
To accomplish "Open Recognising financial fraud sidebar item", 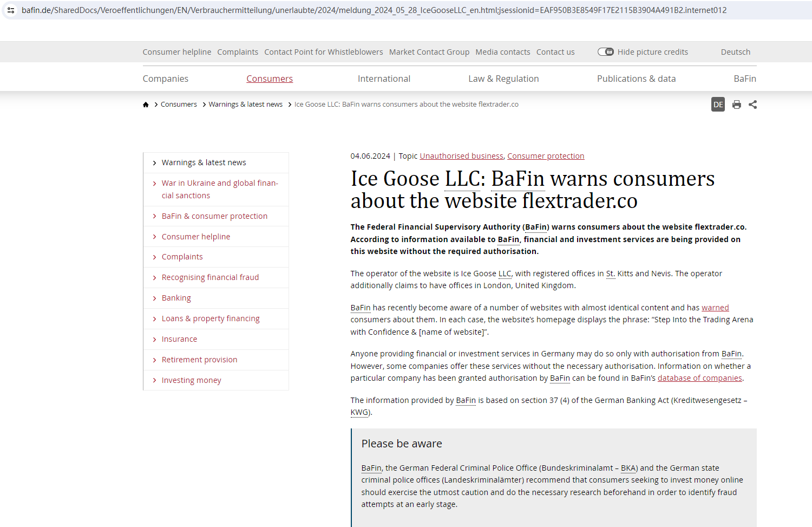I will click(210, 277).
